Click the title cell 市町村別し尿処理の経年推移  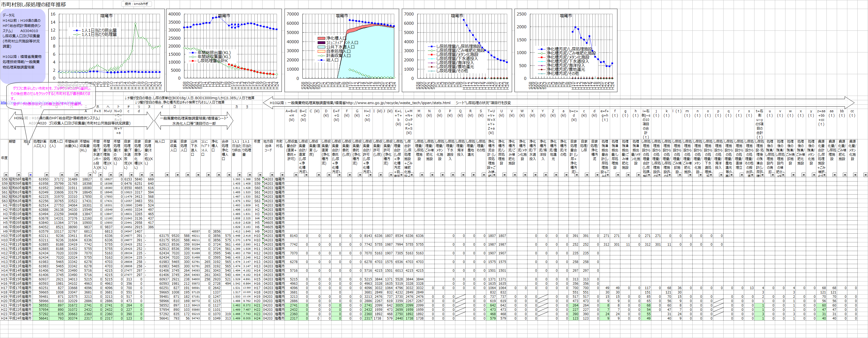34,4
